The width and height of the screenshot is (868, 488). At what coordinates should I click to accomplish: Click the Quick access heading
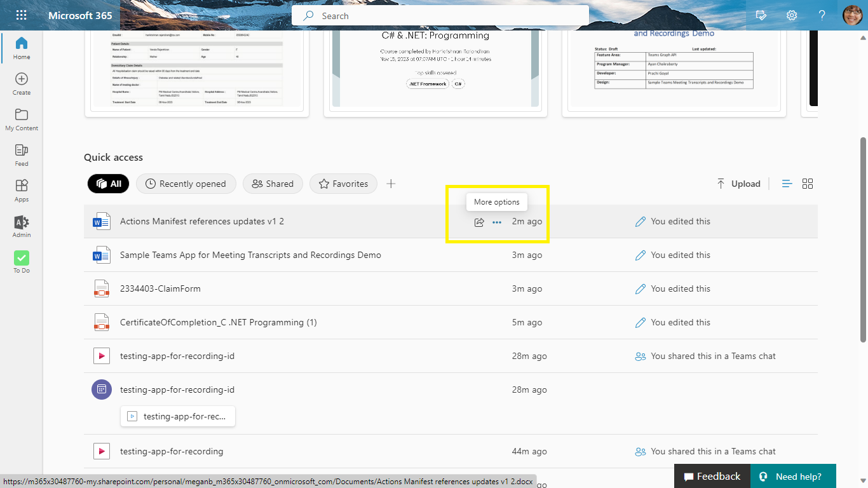point(113,157)
